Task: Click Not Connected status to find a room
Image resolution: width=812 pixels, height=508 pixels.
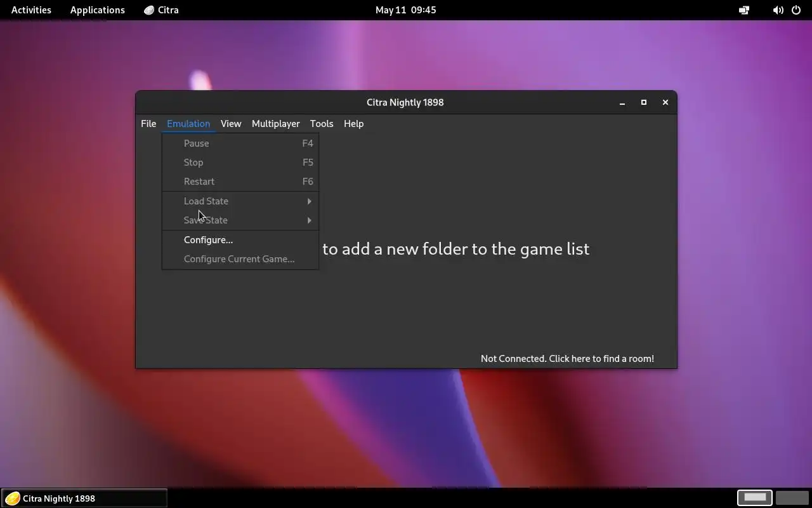Action: coord(567,359)
